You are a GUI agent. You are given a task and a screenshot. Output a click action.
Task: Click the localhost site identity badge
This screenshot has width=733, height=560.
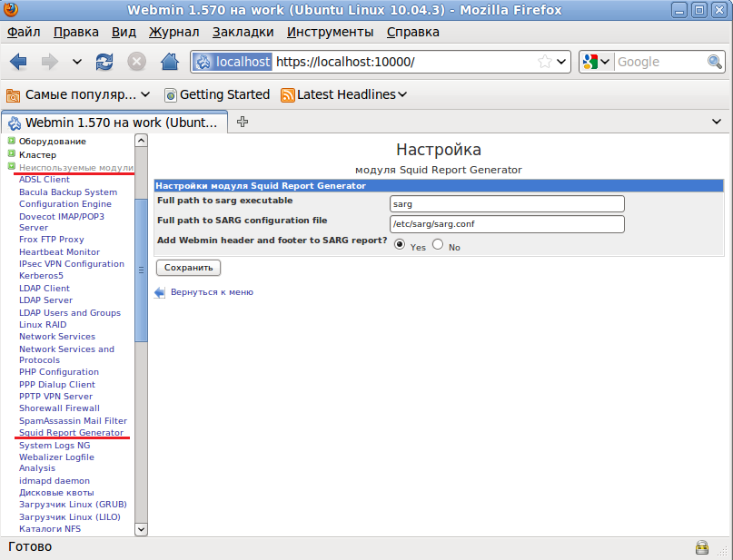coord(233,62)
